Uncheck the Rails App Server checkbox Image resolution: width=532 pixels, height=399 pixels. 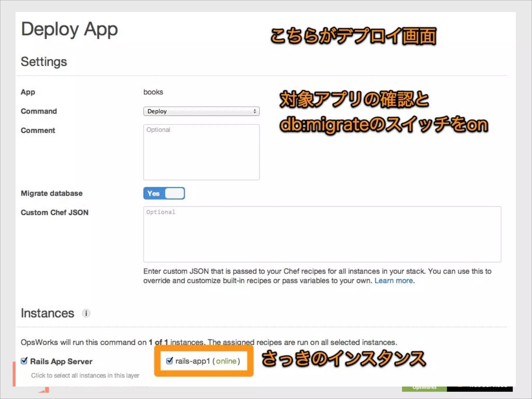[x=24, y=361]
